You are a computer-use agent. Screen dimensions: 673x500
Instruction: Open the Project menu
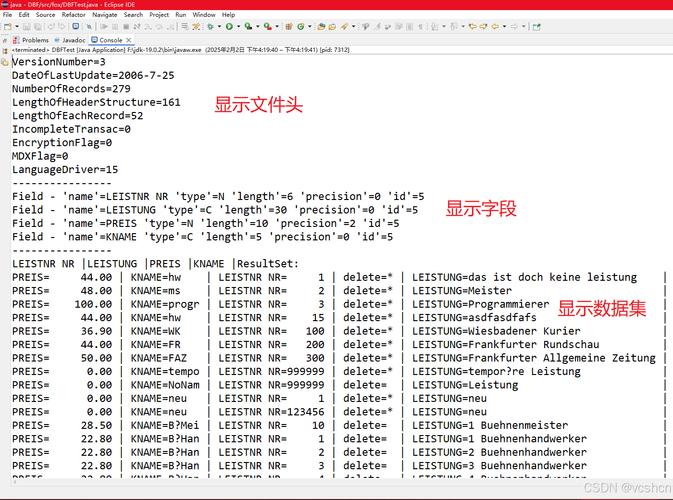pos(159,15)
